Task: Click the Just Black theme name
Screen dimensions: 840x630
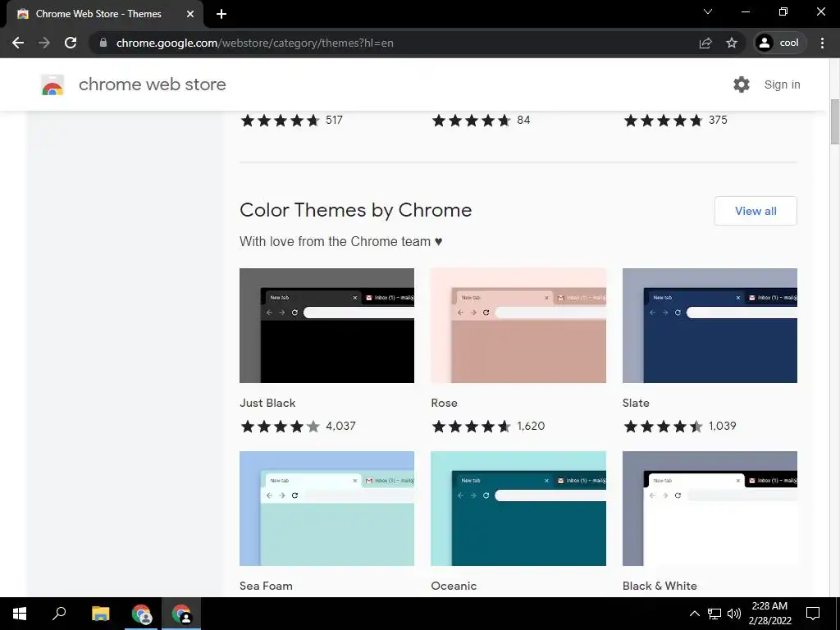Action: tap(267, 403)
